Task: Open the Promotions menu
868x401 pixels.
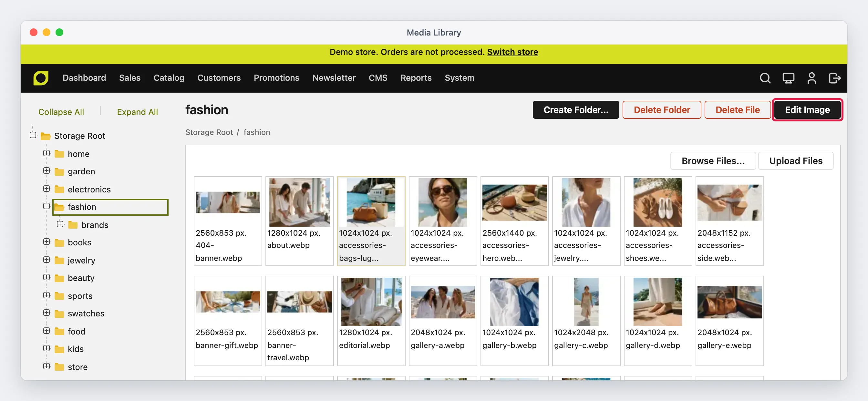Action: coord(276,78)
